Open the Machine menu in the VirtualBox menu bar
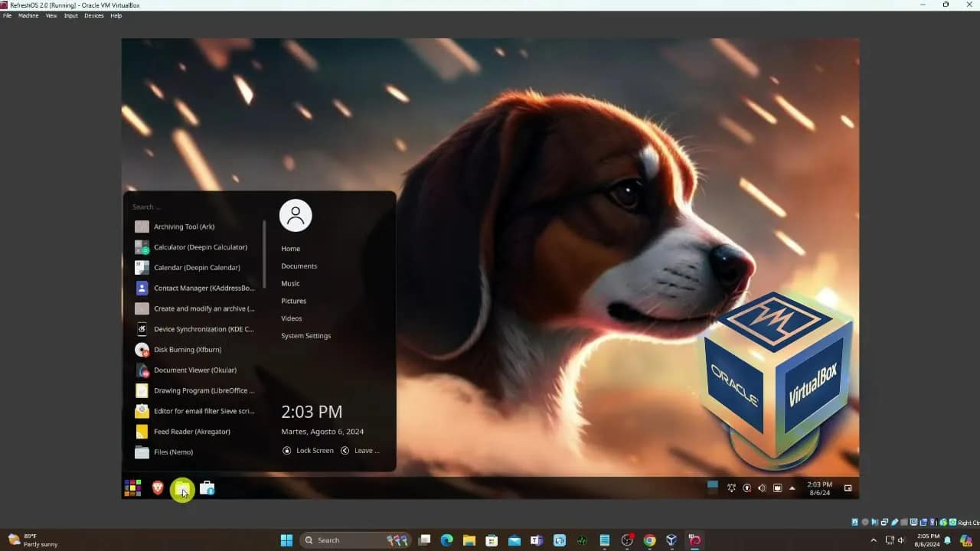The height and width of the screenshot is (551, 980). click(x=28, y=15)
